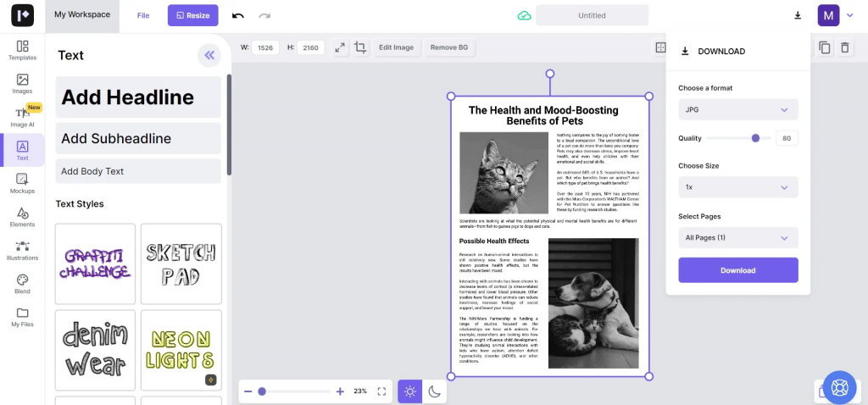
Task: Click the duplicate page icon
Action: tap(825, 47)
